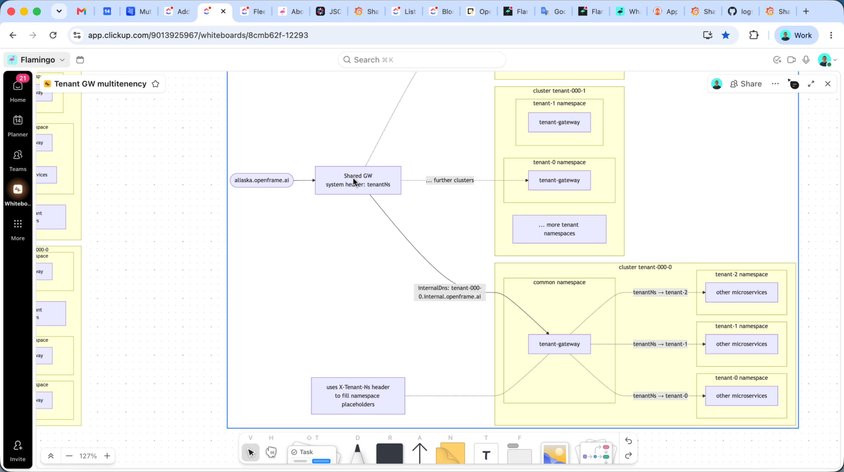844x472 pixels.
Task: Activate the microphone voice icon
Action: 806,60
